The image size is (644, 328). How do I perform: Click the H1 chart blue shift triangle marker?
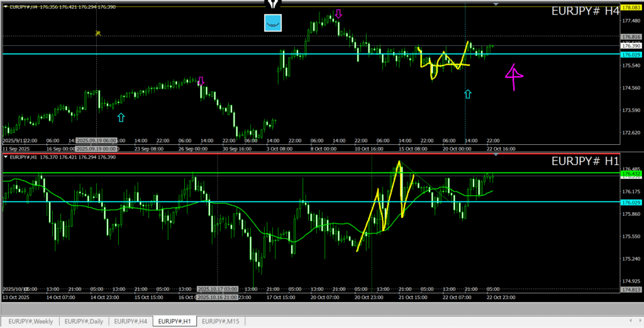[x=496, y=154]
